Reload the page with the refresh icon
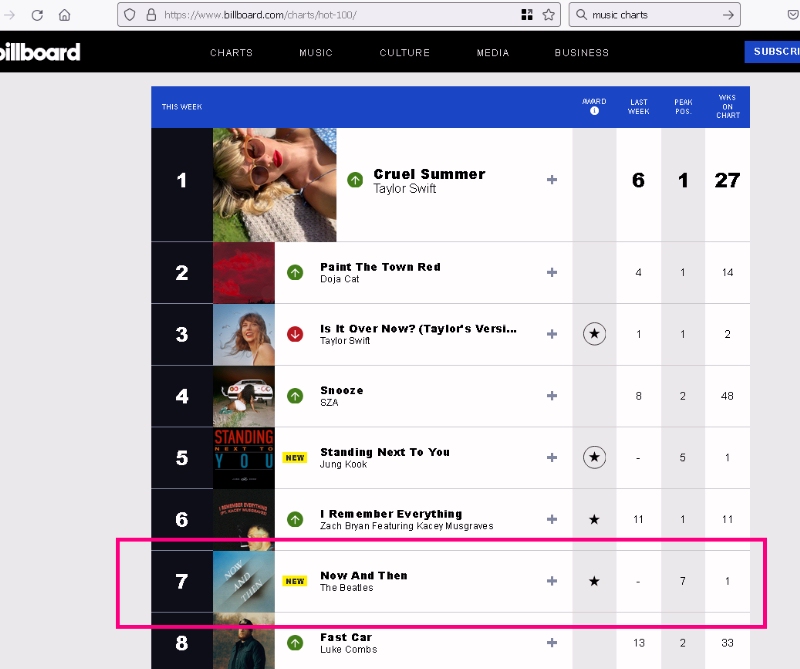Viewport: 800px width, 669px height. tap(37, 15)
